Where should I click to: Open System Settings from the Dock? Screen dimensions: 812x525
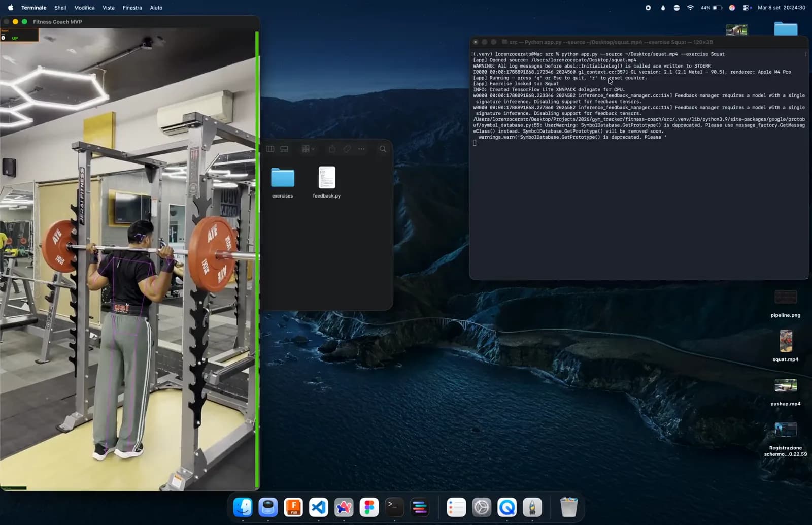(x=482, y=507)
